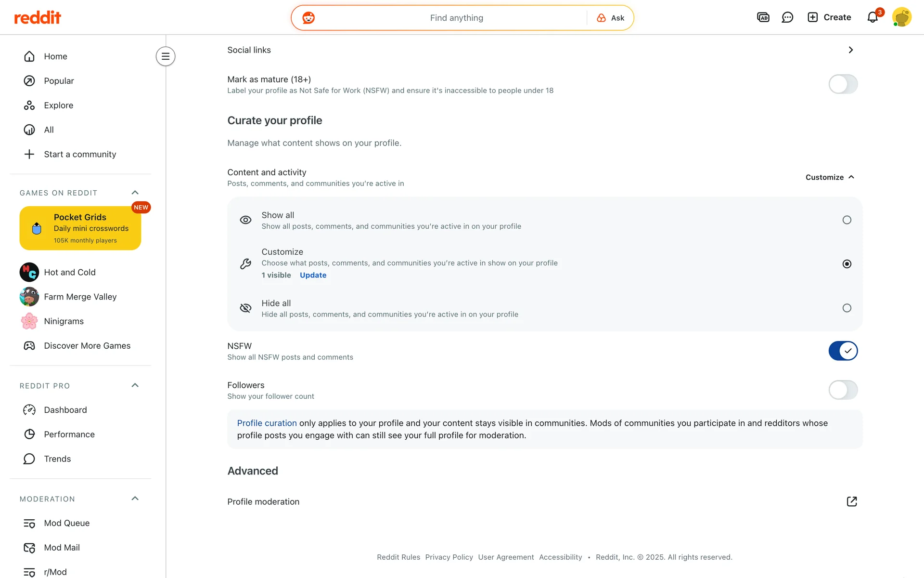Open Profile moderation external link icon
Viewport: 924px width, 578px height.
pyautogui.click(x=851, y=501)
